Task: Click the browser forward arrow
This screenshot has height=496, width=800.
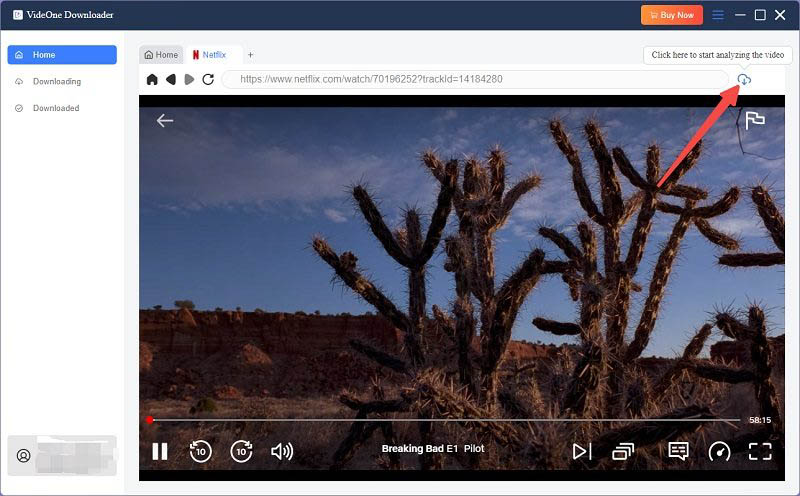Action: [189, 79]
